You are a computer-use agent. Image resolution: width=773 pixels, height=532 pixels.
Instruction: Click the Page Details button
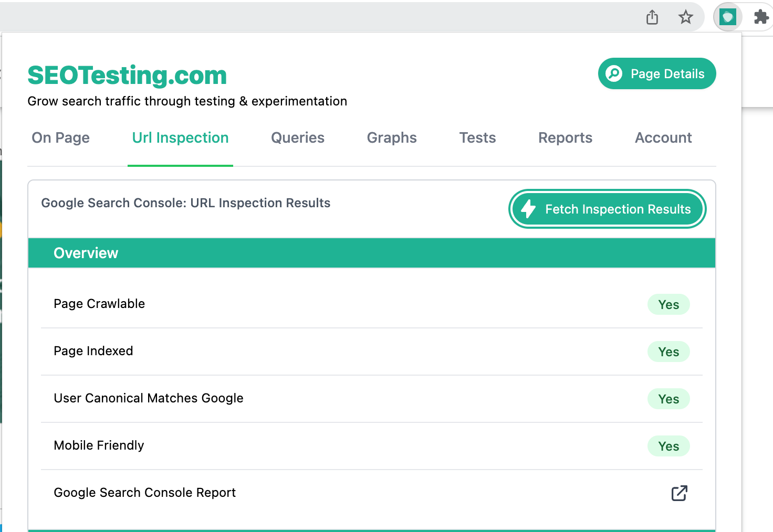click(x=657, y=73)
